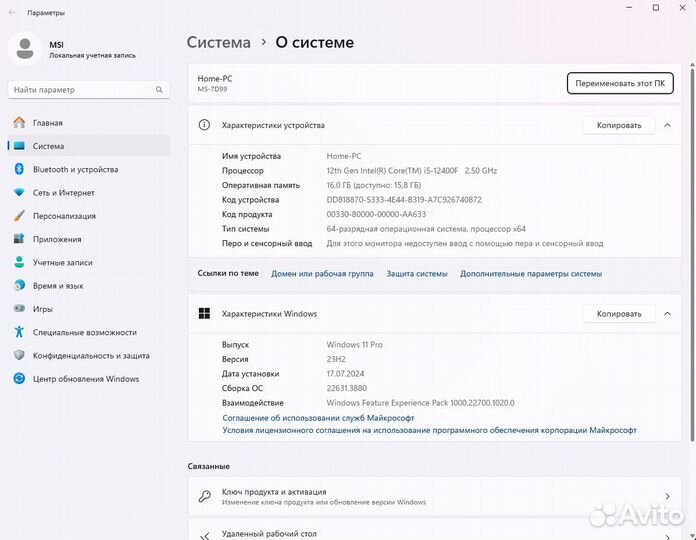Click the Wi-Fi icon beside Сеть и Интернет
Screen dimensions: 696x540
tap(19, 193)
